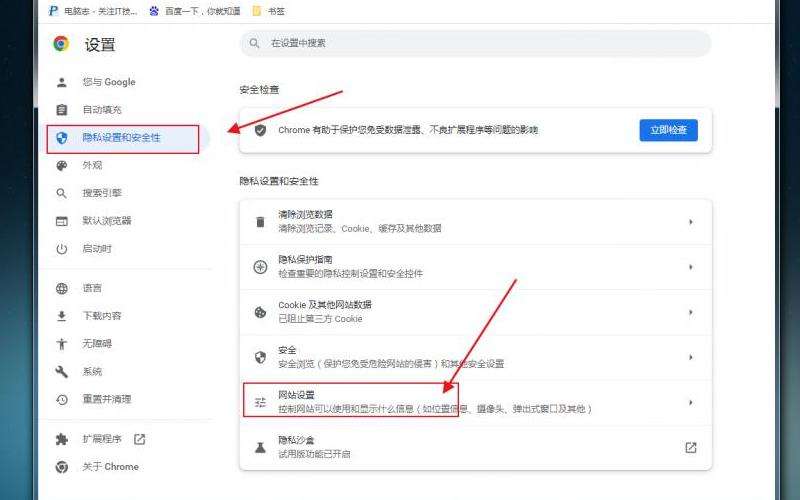Select 无障碍 in the sidebar
This screenshot has height=500, width=800.
tap(97, 344)
